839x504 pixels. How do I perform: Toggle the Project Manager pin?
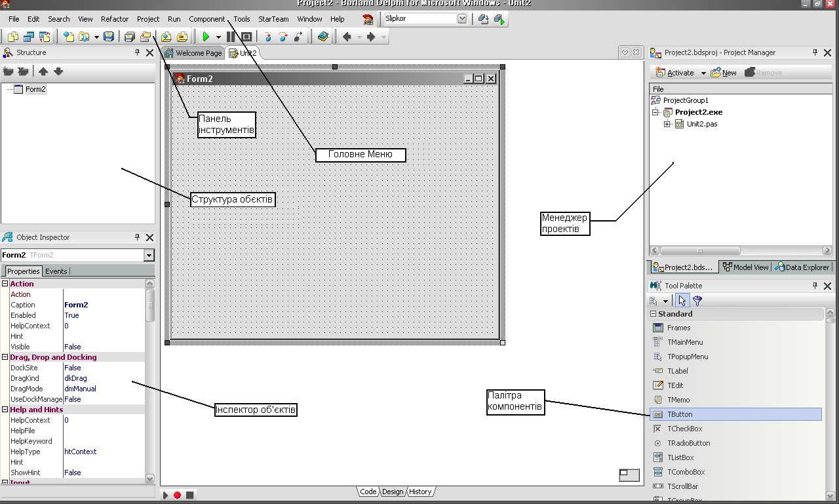pos(815,52)
